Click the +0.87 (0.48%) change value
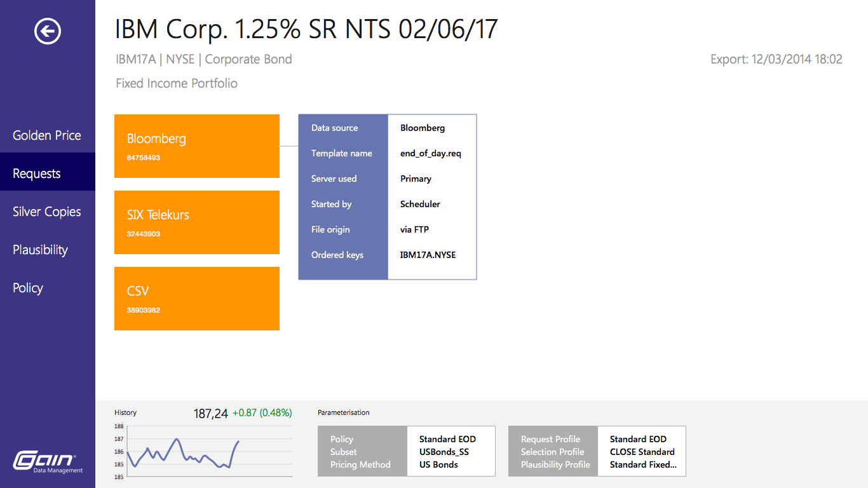 click(262, 413)
